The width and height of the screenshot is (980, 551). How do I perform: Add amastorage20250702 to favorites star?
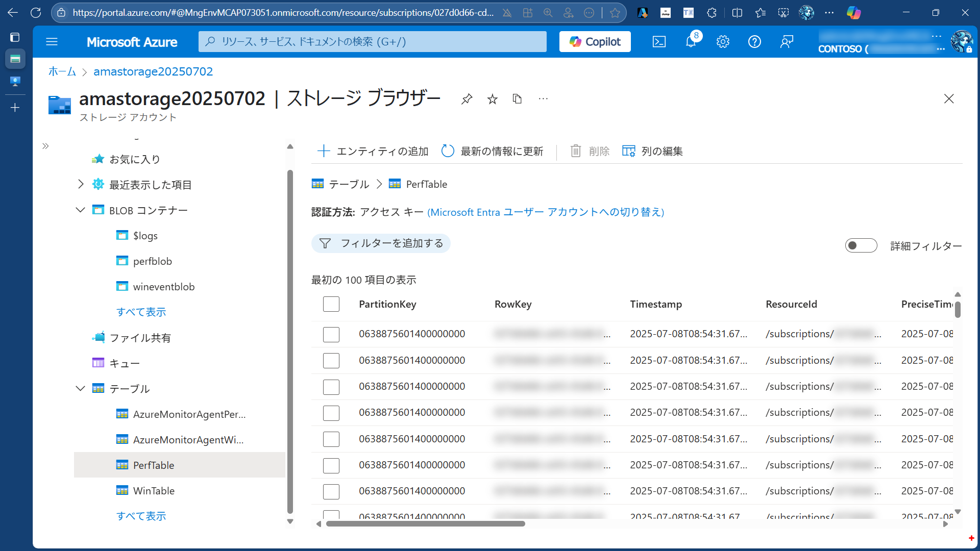[492, 98]
